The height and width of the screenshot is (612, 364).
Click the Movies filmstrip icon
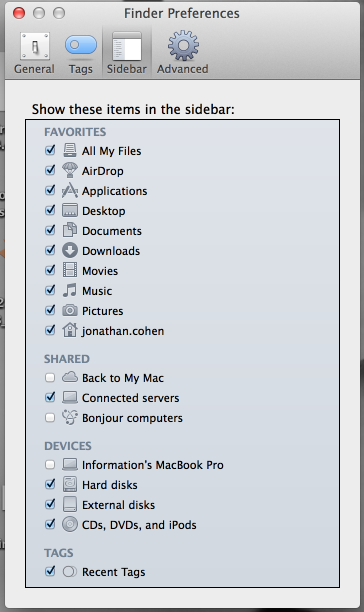point(69,270)
